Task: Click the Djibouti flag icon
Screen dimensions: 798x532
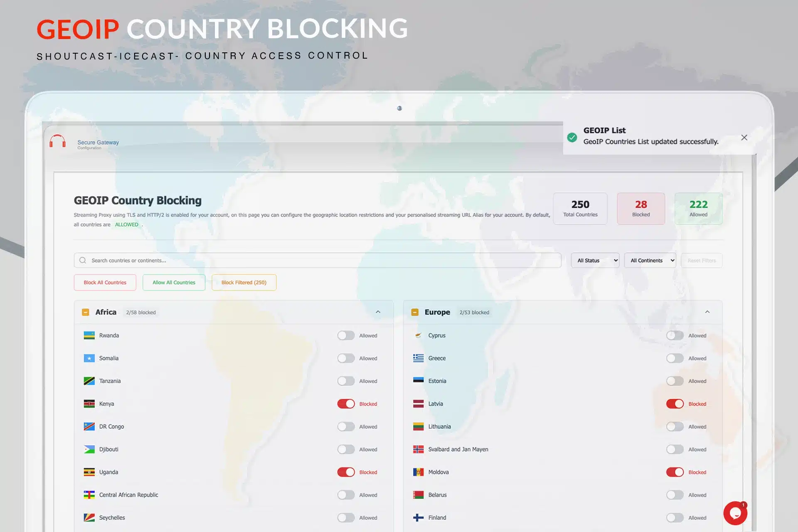Action: 89,449
